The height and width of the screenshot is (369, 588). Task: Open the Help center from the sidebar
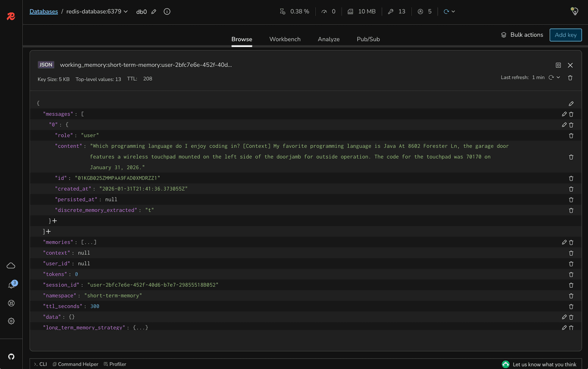tap(11, 303)
